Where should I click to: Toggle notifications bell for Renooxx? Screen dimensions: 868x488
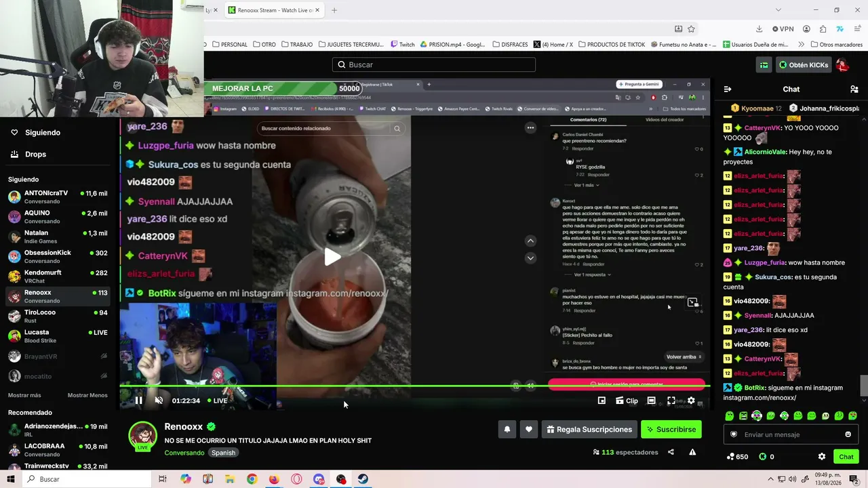click(507, 429)
